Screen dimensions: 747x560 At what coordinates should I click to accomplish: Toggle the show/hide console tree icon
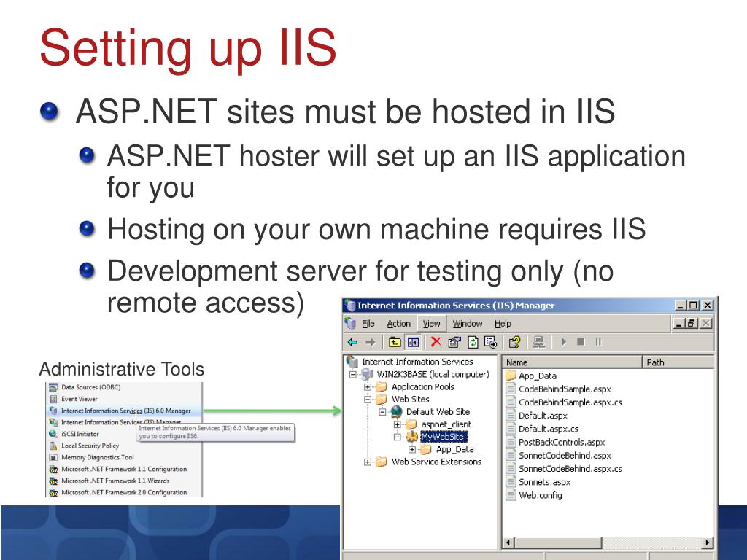(x=413, y=342)
